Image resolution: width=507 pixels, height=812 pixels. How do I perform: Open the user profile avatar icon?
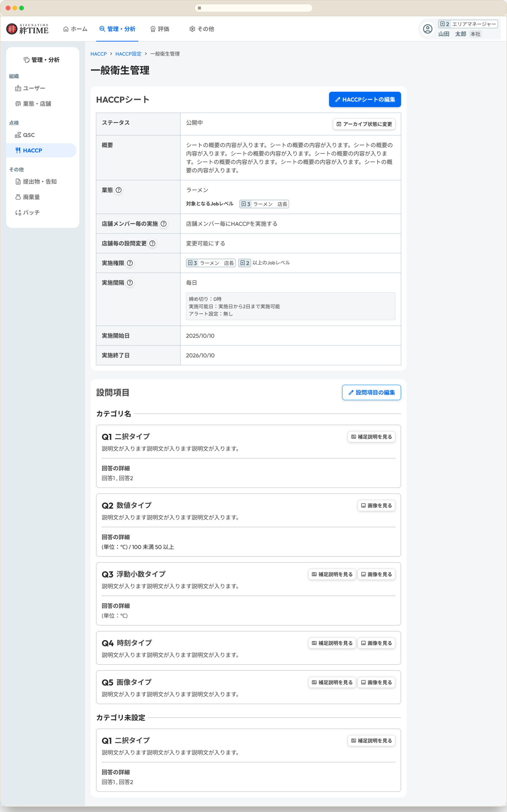(427, 29)
